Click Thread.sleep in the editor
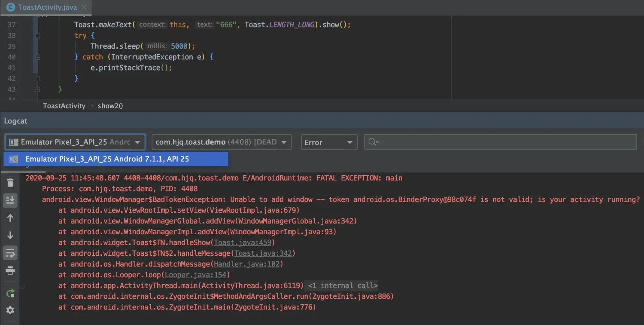This screenshot has height=325, width=644. click(115, 46)
